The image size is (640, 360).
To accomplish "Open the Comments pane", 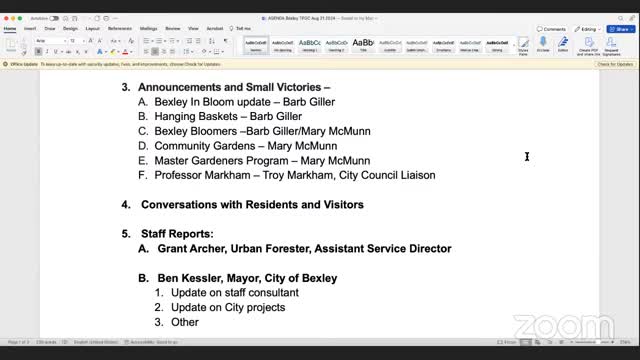I will pos(551,29).
